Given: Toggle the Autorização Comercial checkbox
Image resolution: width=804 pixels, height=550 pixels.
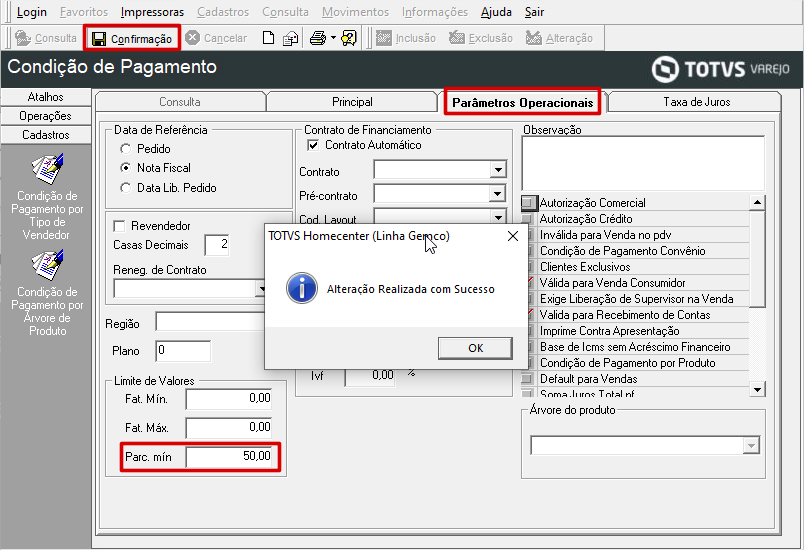Looking at the screenshot, I should [528, 203].
